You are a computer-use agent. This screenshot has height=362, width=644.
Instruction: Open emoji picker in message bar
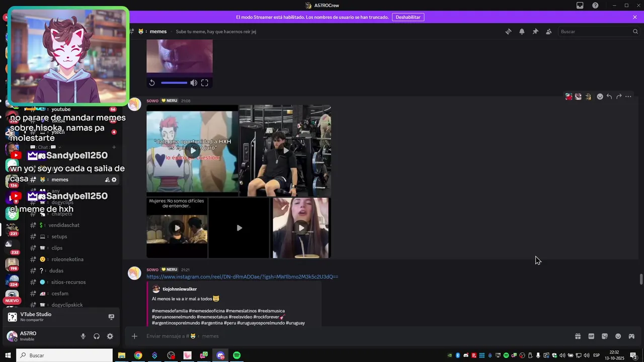pos(618,336)
